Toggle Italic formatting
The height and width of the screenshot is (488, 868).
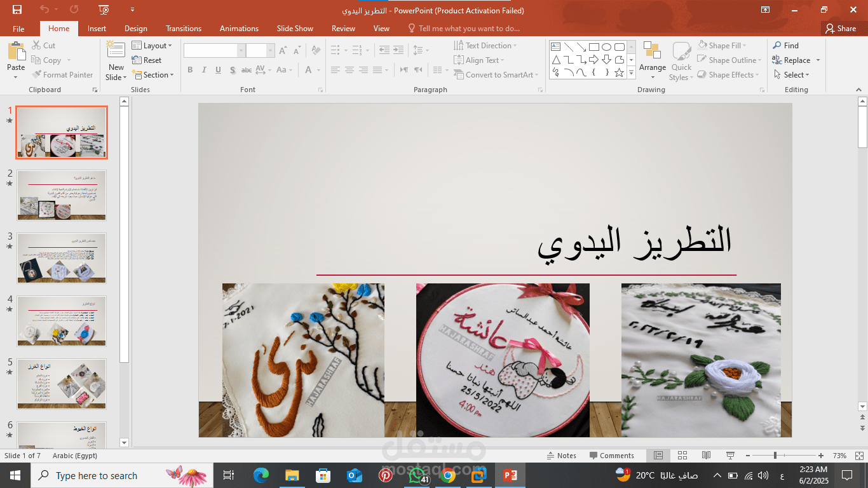tap(204, 70)
